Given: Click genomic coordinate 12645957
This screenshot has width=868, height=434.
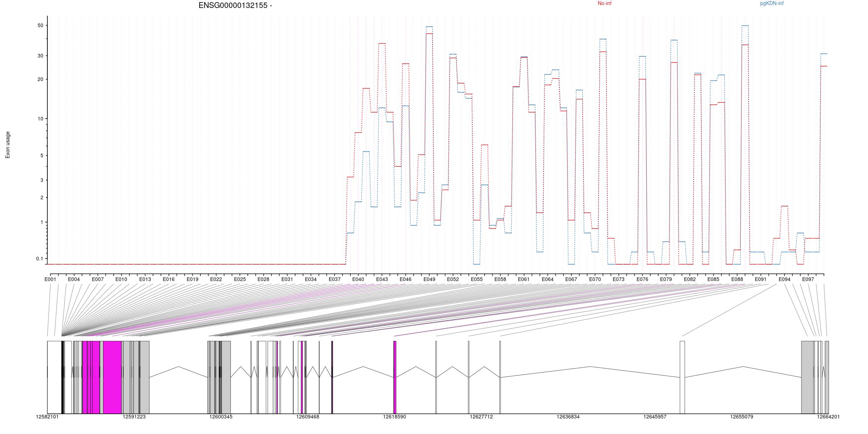Looking at the screenshot, I should [x=655, y=417].
